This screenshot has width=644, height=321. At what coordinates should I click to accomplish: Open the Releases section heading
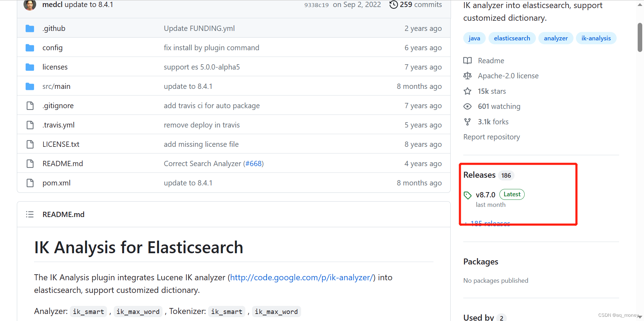pos(479,175)
